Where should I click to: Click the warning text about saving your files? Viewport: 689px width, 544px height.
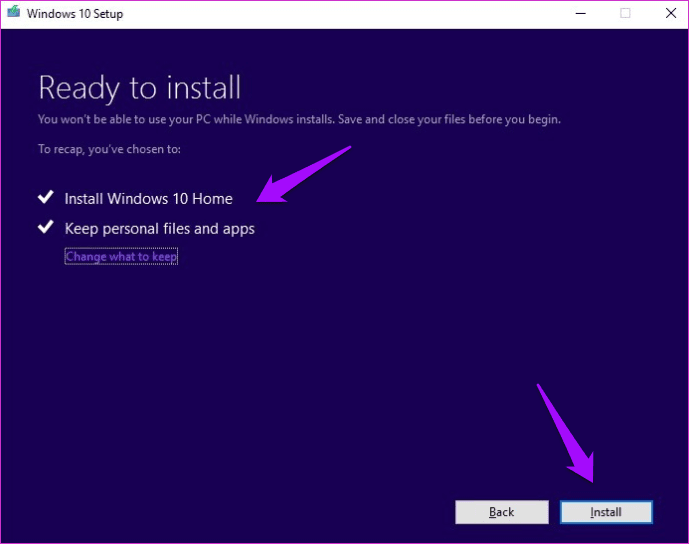(x=299, y=120)
